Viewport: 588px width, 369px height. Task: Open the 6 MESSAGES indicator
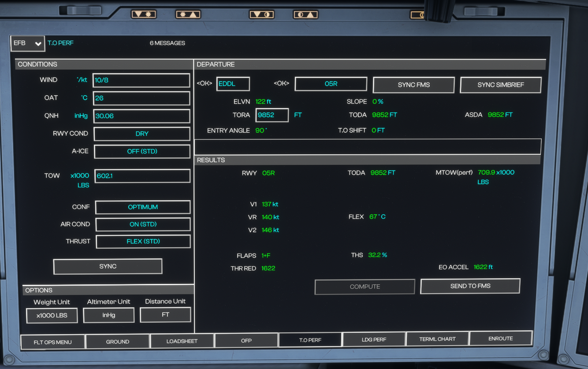[167, 43]
